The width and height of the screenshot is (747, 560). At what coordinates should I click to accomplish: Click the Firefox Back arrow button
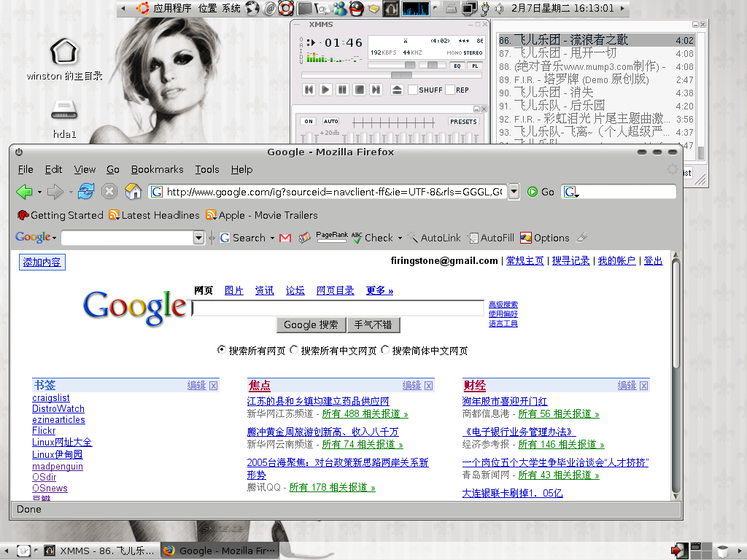click(24, 192)
